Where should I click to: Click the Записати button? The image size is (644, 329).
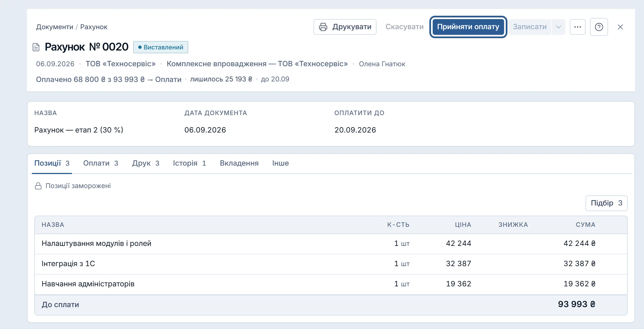[x=530, y=27]
